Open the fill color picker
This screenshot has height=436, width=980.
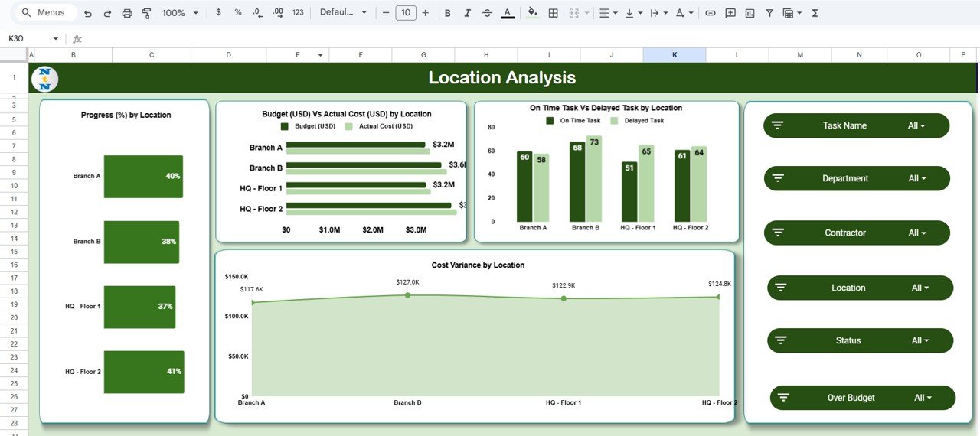532,13
